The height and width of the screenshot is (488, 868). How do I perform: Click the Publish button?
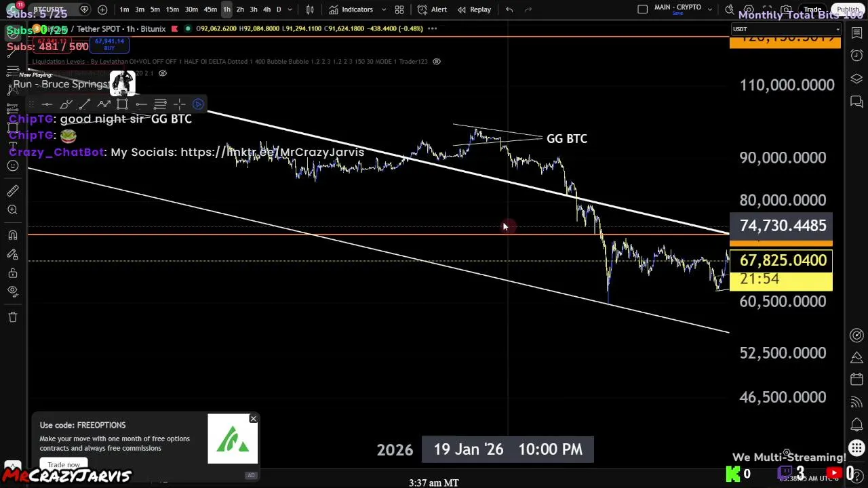click(848, 9)
